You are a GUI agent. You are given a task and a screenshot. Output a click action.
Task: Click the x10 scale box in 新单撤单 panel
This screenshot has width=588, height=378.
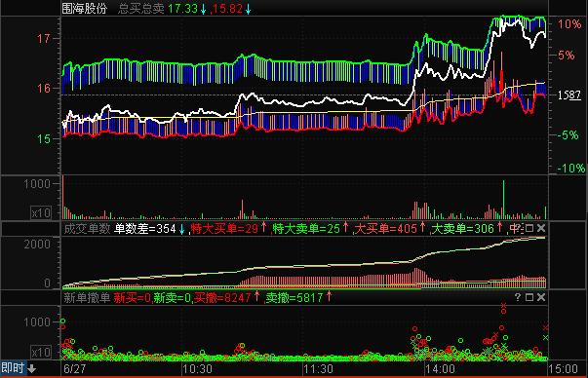pos(41,352)
